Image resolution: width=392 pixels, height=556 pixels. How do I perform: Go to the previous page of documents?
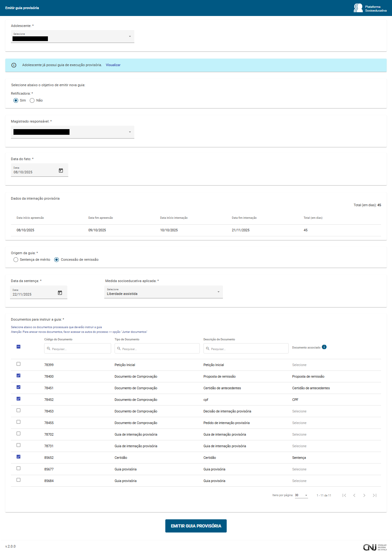point(354,495)
